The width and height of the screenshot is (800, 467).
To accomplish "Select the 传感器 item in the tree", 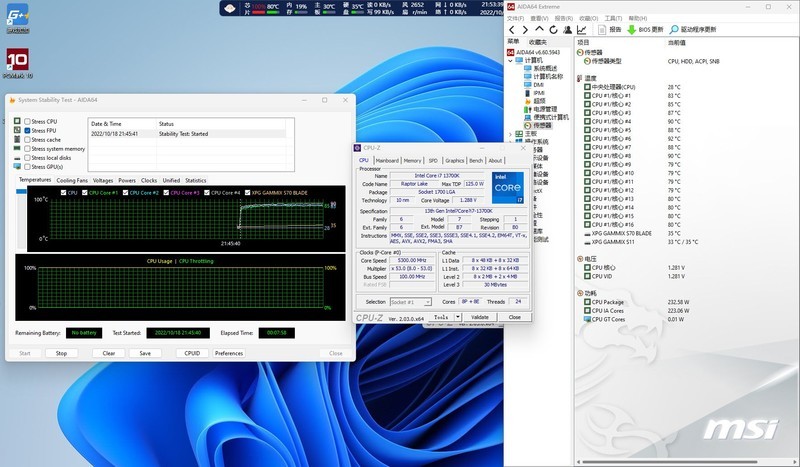I will (541, 125).
